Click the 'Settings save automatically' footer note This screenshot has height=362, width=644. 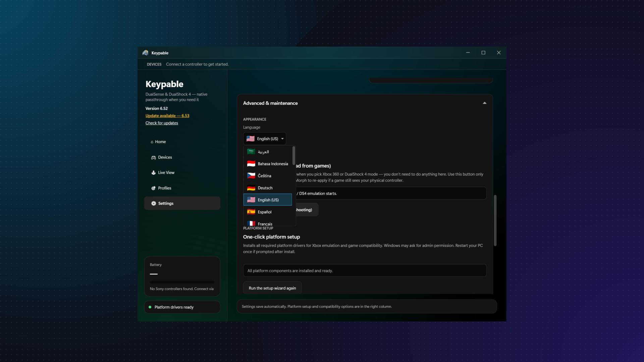[x=317, y=307]
